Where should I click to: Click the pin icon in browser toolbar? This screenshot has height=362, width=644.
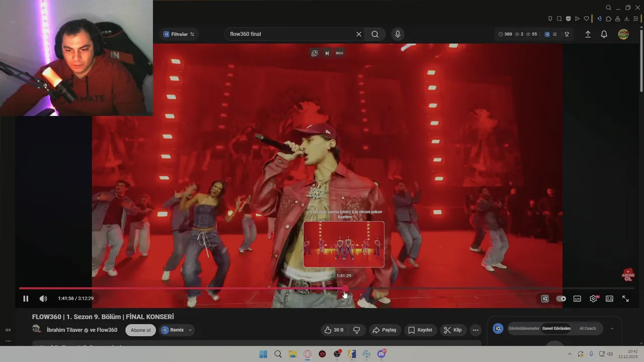tap(550, 19)
